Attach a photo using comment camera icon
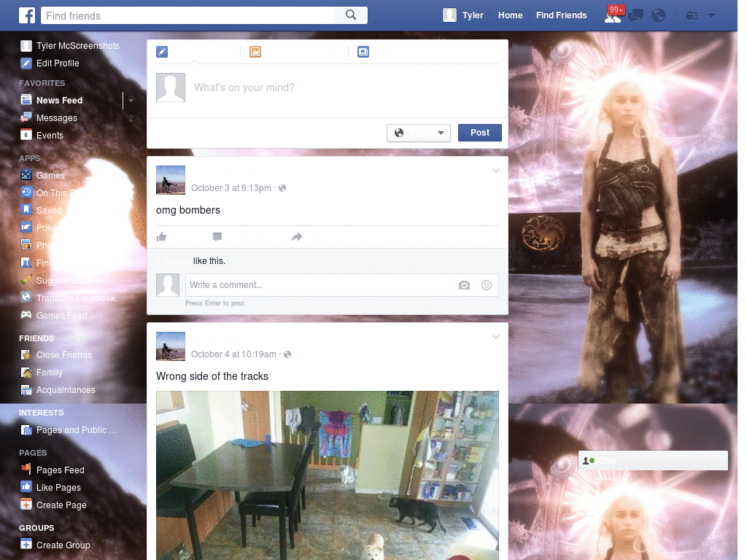747x560 pixels. (x=465, y=285)
